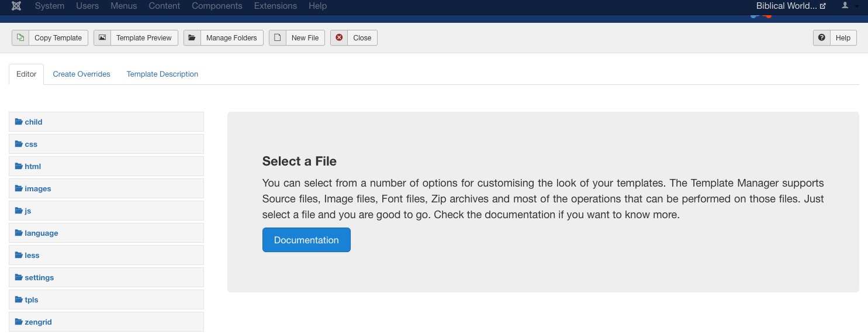Open the Components menu

pyautogui.click(x=217, y=6)
